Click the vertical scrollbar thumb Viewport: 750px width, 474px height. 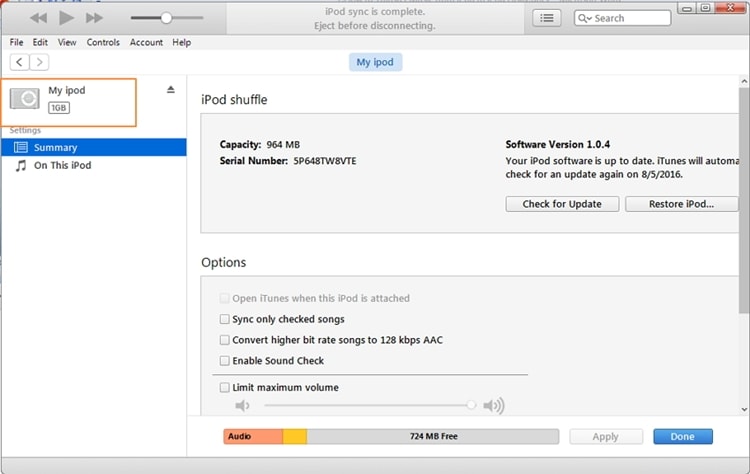[744, 201]
